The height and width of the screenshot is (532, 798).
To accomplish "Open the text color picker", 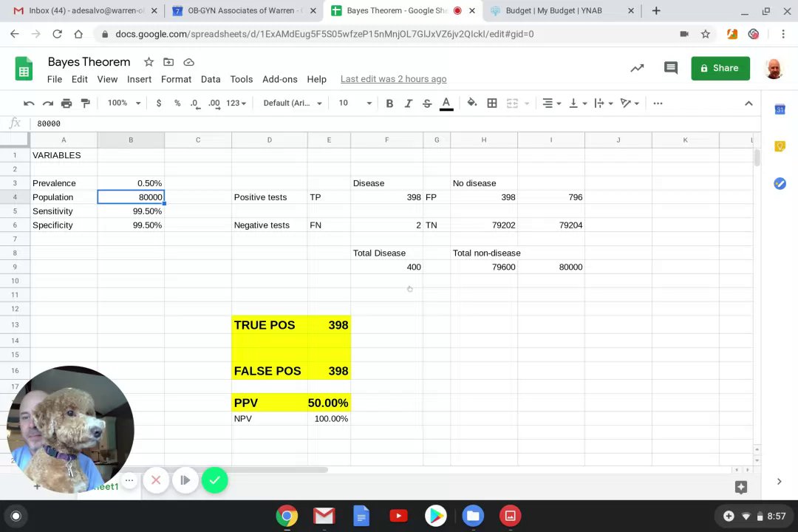I will (446, 103).
